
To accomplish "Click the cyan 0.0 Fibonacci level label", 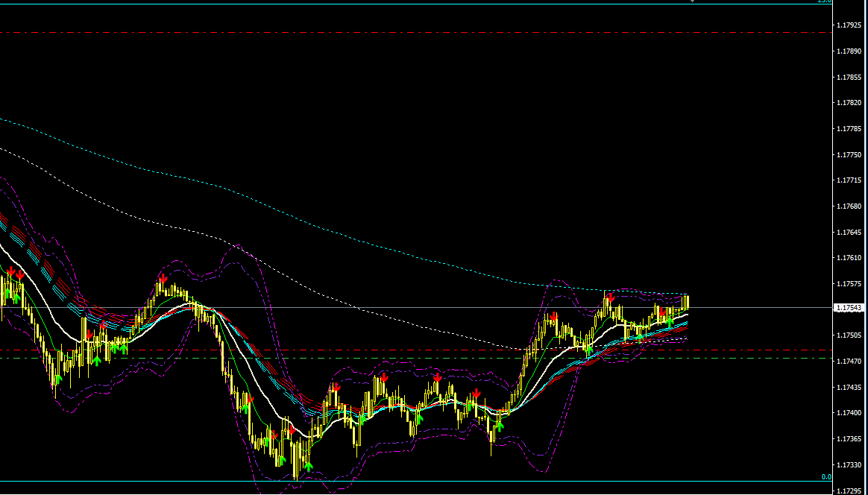I will 826,476.
